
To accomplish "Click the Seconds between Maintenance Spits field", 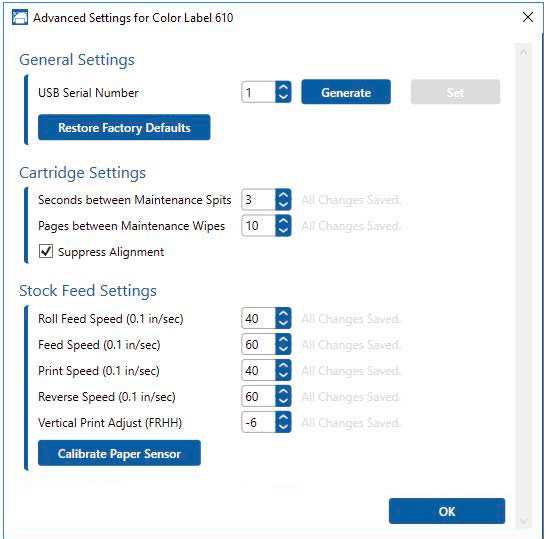I will coord(258,200).
